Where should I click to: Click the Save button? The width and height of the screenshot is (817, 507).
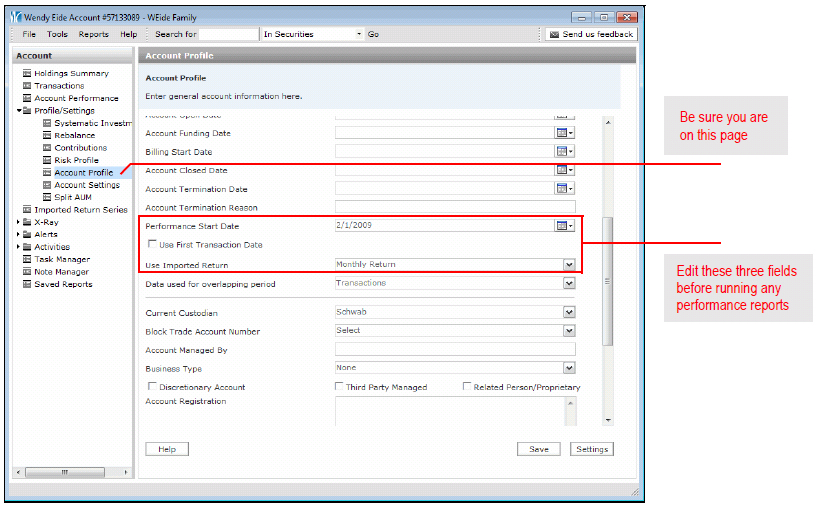pyautogui.click(x=538, y=449)
